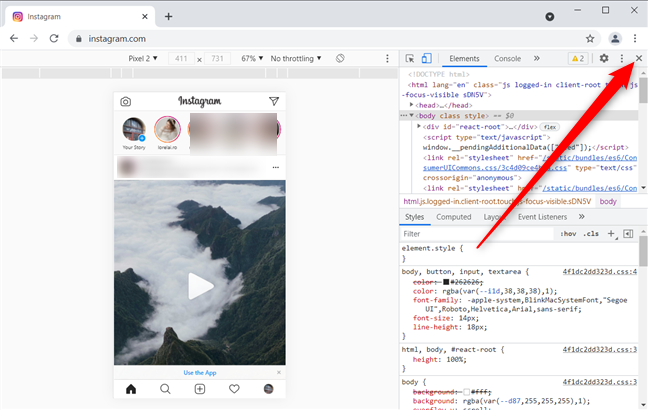Viewport: 648px width, 410px height.
Task: Go to Instagram home feed icon
Action: coord(131,388)
